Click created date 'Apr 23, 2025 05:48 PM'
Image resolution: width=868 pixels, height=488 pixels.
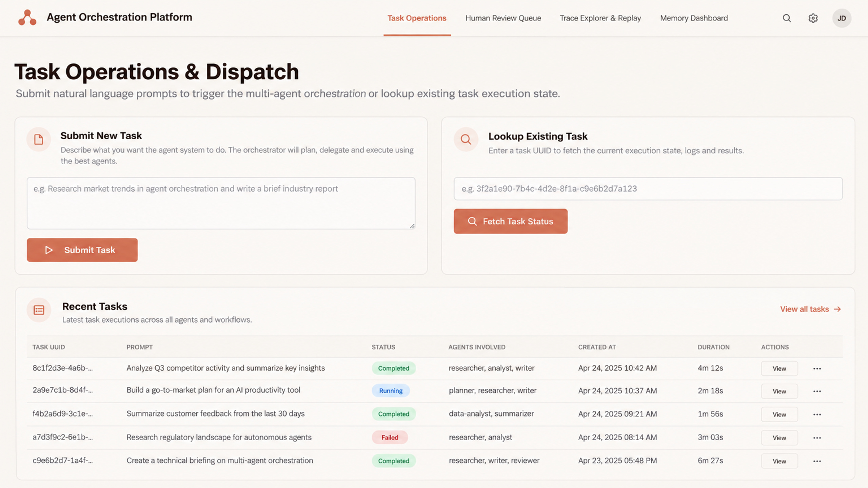[x=617, y=461]
